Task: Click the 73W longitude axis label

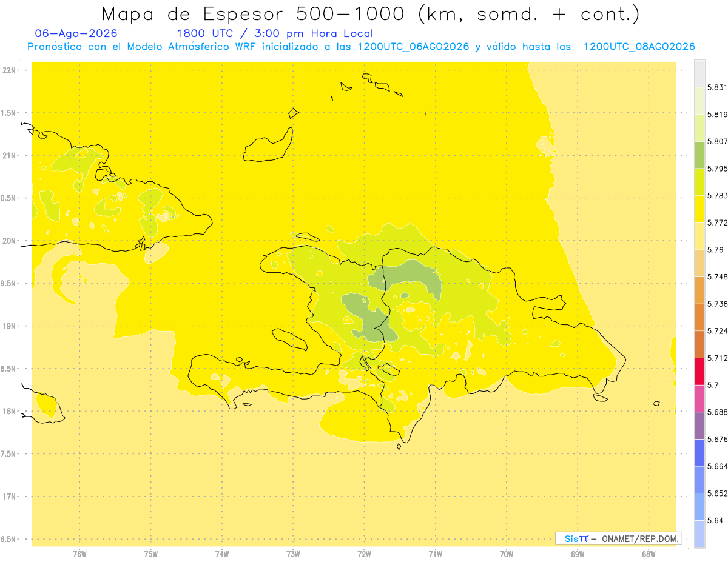Action: 293,554
